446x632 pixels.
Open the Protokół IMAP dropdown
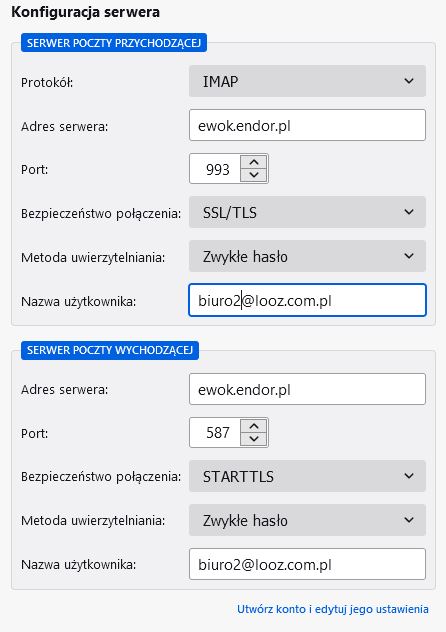tap(307, 81)
